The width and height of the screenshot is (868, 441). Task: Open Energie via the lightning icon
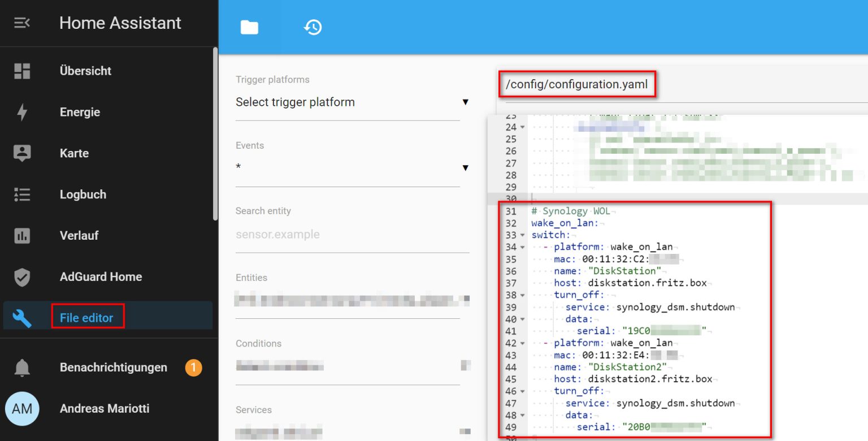(x=23, y=111)
